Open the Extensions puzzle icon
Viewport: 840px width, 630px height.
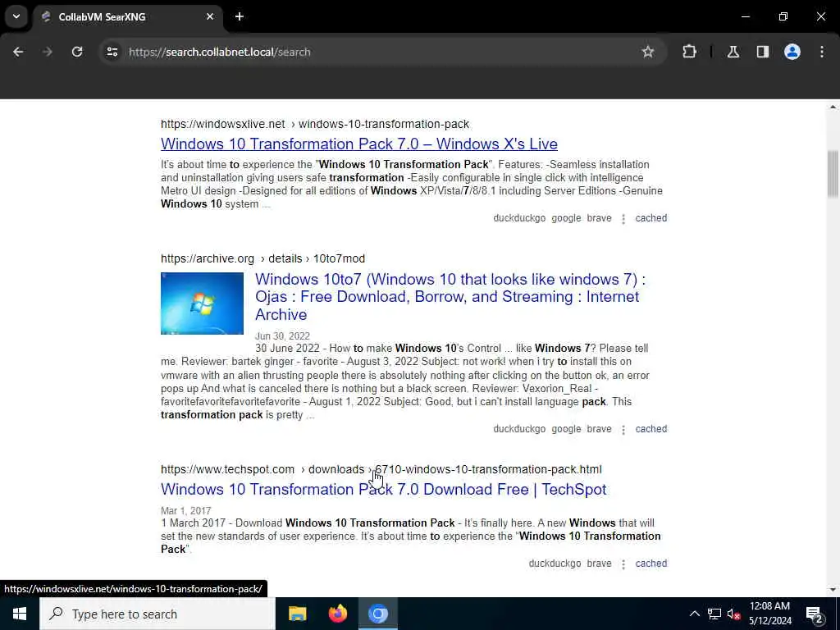689,52
